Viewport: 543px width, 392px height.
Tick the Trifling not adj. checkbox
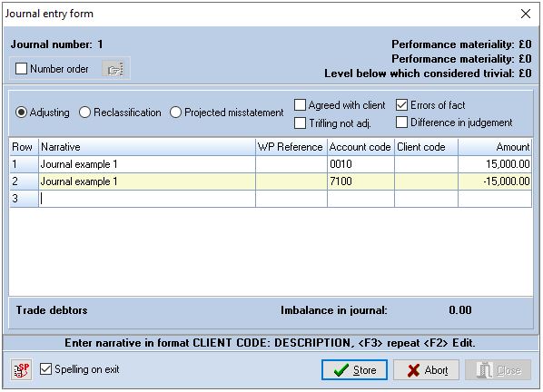click(300, 122)
